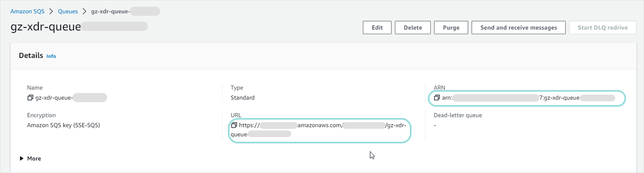
Task: Click the Type field label
Action: pyautogui.click(x=237, y=88)
